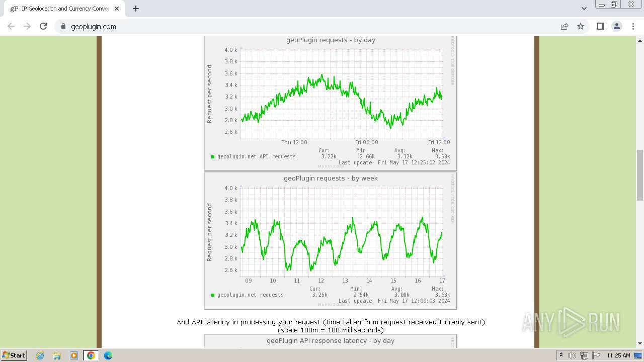Click the vertical scrollbar thumb
The image size is (644, 362).
point(639,175)
